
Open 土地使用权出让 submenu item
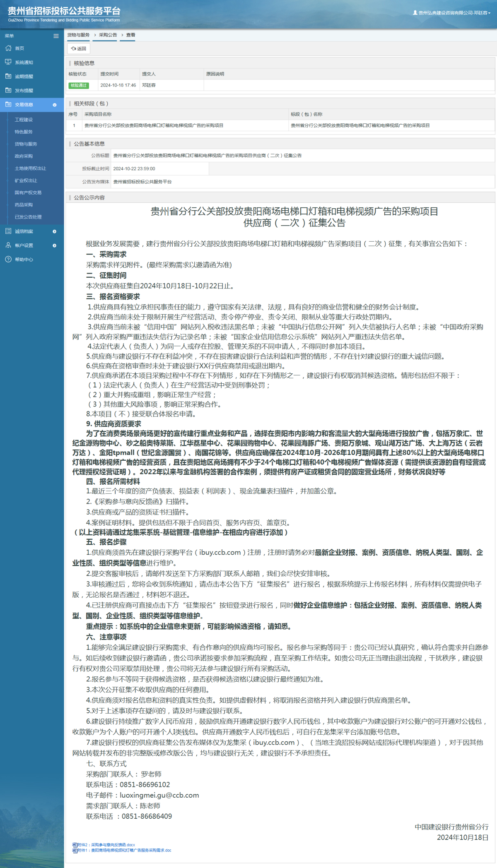pos(30,168)
